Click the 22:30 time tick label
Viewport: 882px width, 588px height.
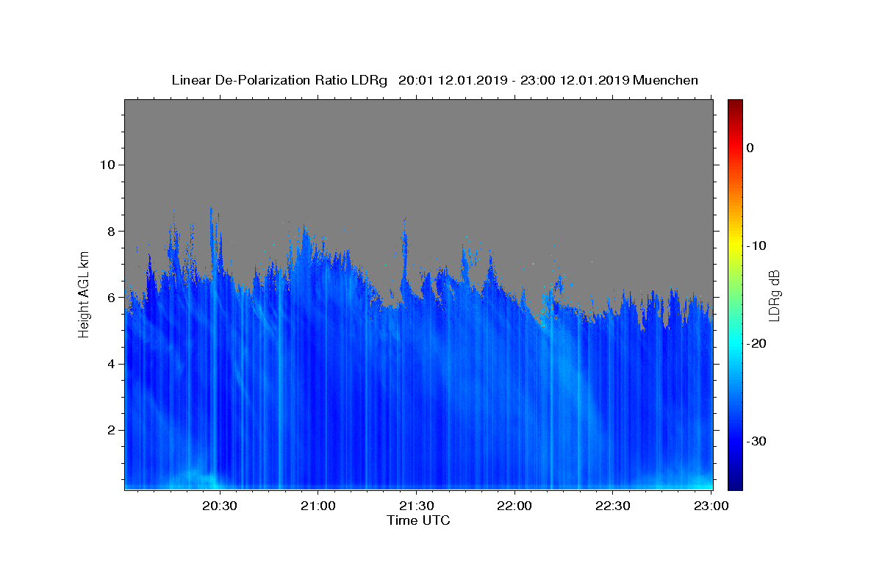[x=612, y=506]
